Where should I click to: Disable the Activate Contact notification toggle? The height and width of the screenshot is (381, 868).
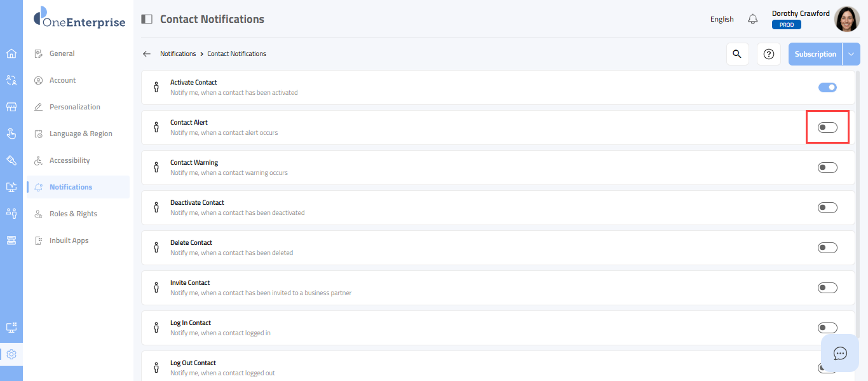(x=827, y=87)
